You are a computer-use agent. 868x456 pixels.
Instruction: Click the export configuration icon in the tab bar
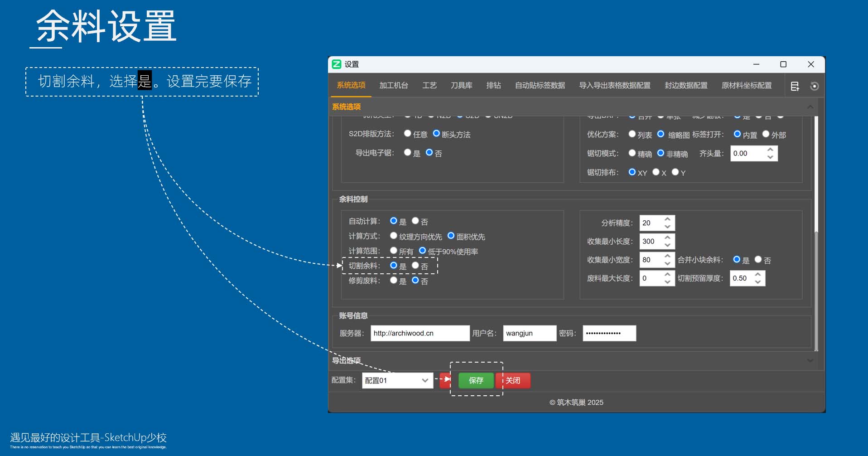tap(795, 86)
